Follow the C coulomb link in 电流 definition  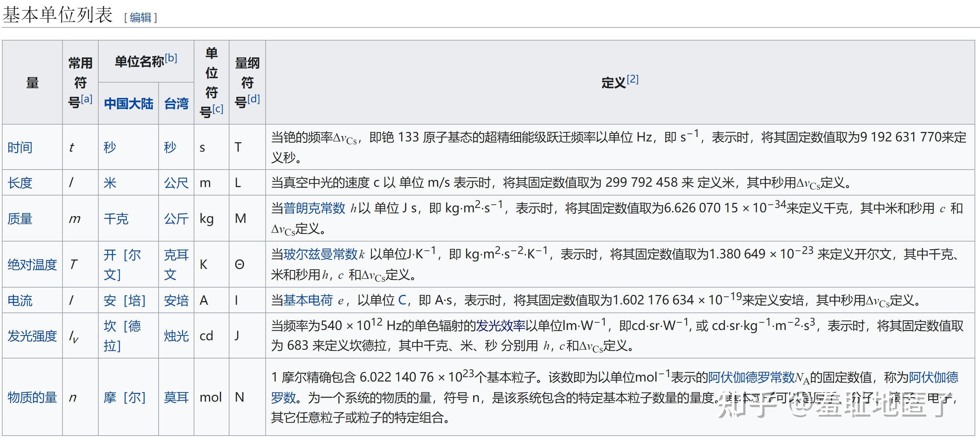(x=402, y=300)
